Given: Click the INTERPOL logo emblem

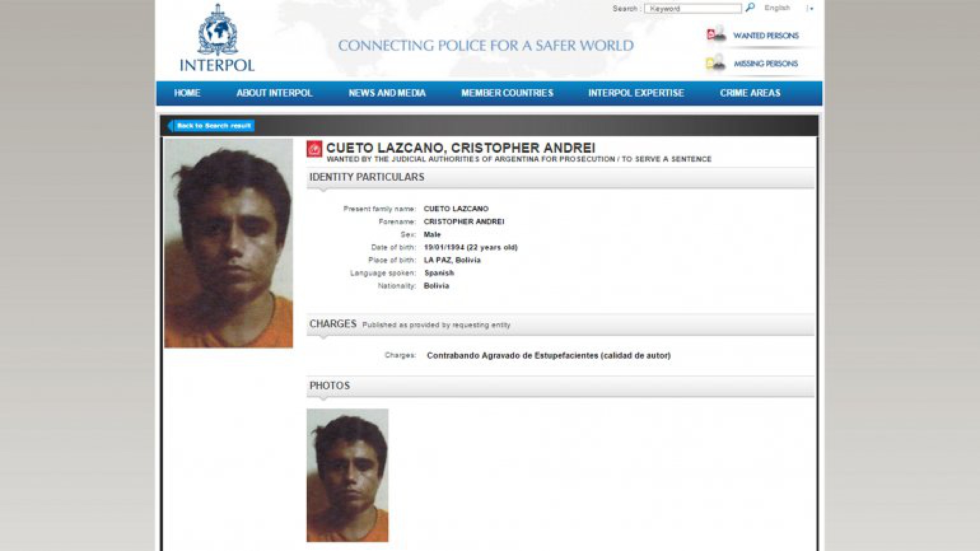Looking at the screenshot, I should click(217, 30).
